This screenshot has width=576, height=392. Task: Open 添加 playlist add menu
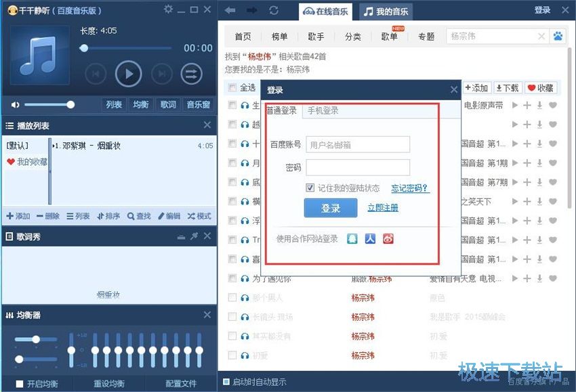click(x=18, y=216)
